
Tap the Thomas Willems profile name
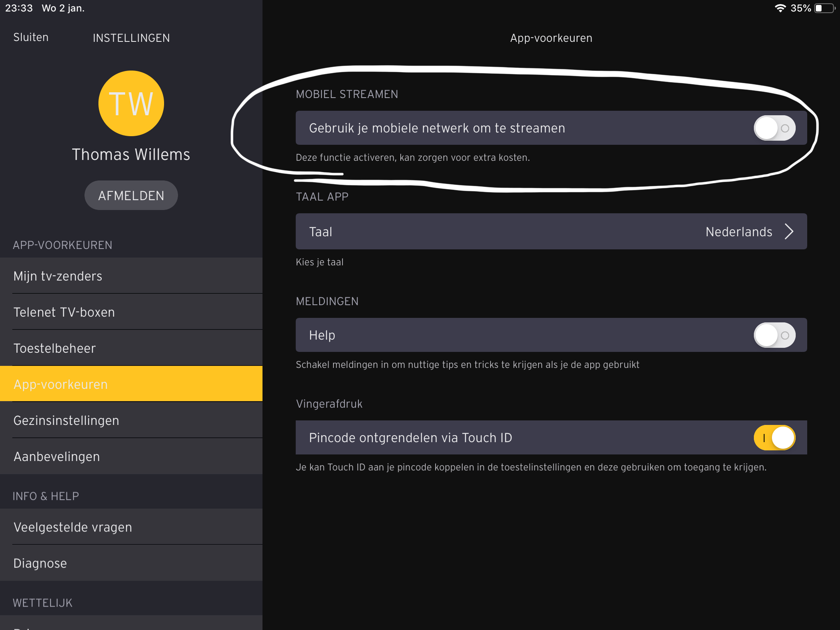click(131, 155)
